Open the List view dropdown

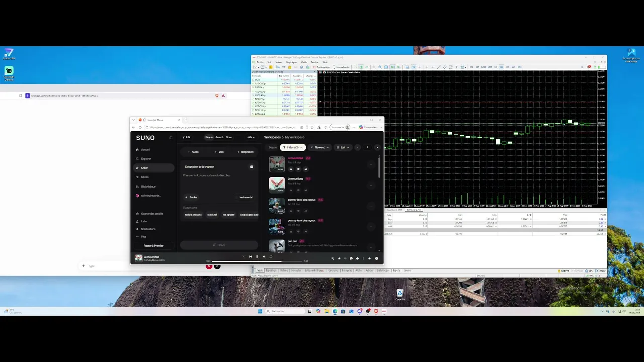(343, 147)
